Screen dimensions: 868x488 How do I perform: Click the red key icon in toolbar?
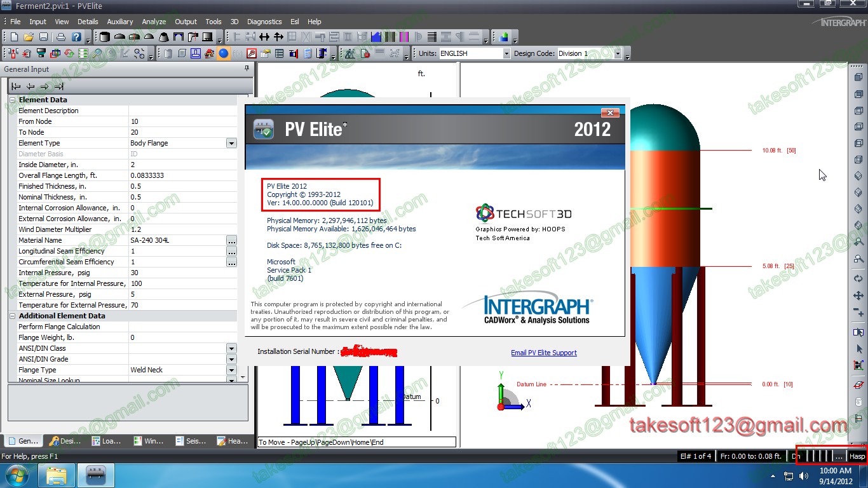[251, 53]
